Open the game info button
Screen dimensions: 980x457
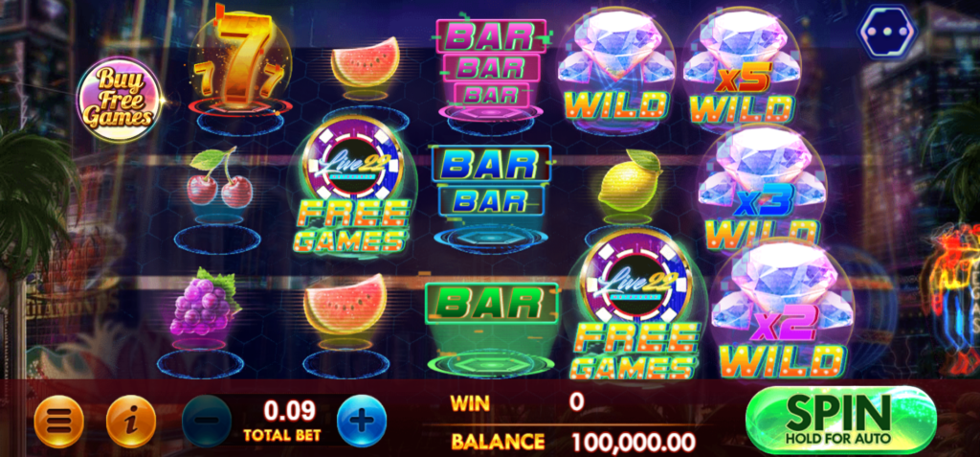[130, 421]
